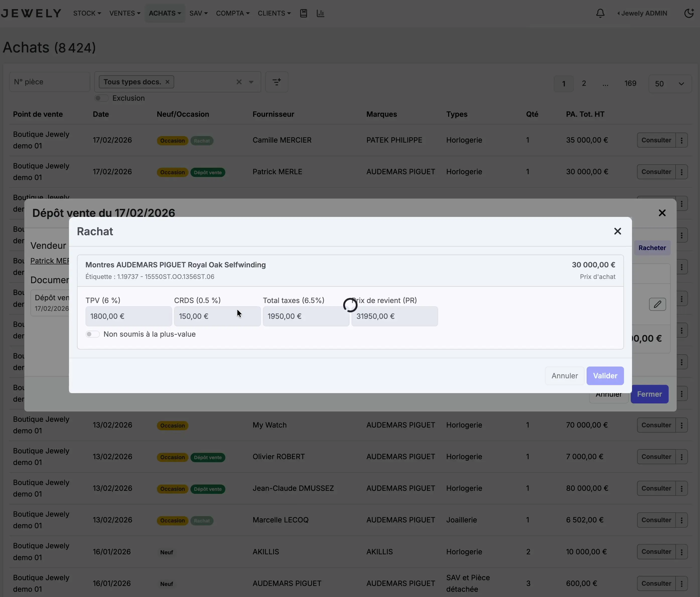Open the notifications bell
The image size is (700, 597).
click(600, 13)
